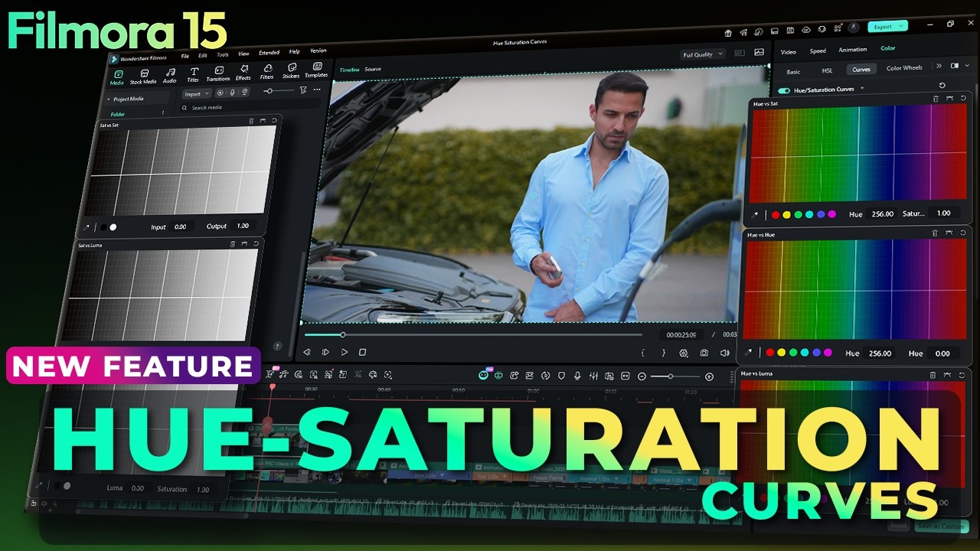The image size is (980, 551).
Task: Pick the eyedropper in Hue vs Hue
Action: point(749,353)
